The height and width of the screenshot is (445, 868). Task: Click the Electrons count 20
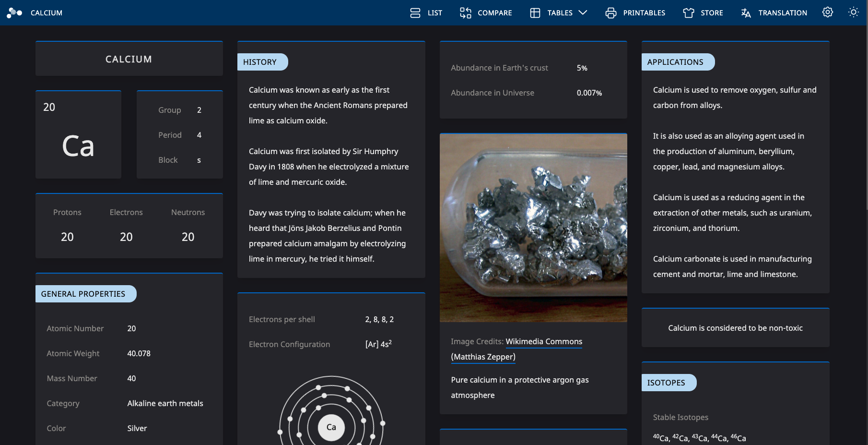click(x=126, y=237)
